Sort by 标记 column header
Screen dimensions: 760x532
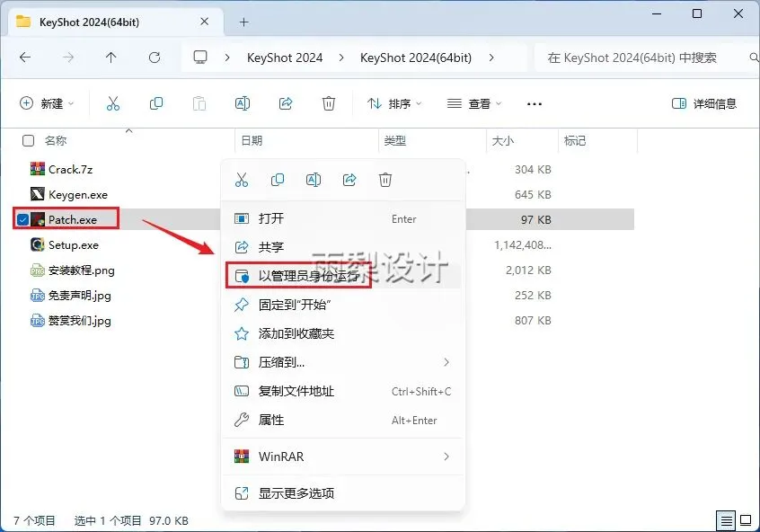[575, 140]
